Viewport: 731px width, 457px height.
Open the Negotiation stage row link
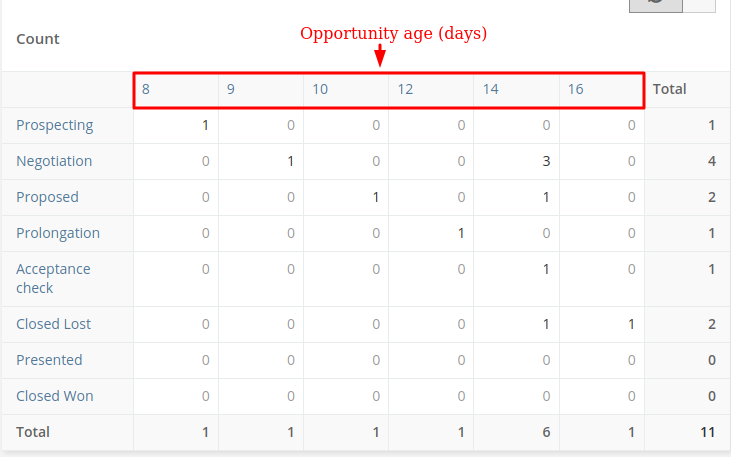click(54, 161)
